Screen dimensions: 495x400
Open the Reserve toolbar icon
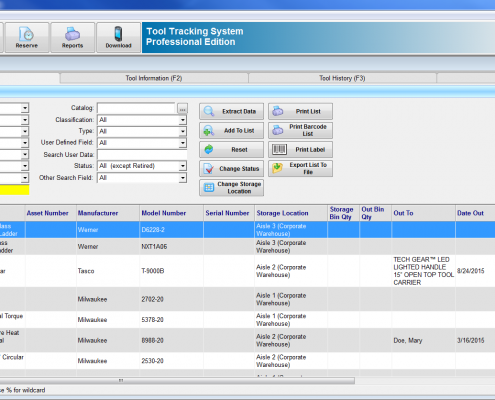pos(27,38)
